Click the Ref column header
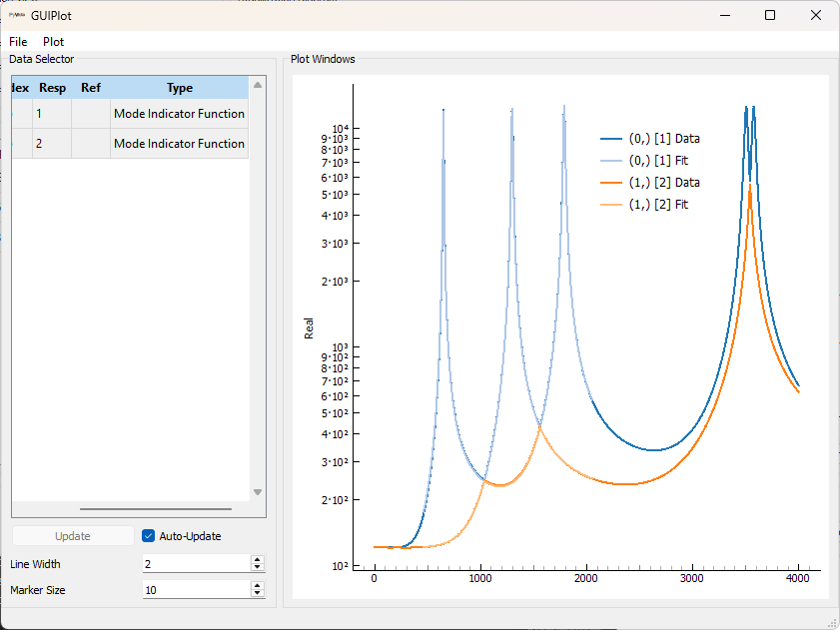The height and width of the screenshot is (630, 840). pos(91,88)
